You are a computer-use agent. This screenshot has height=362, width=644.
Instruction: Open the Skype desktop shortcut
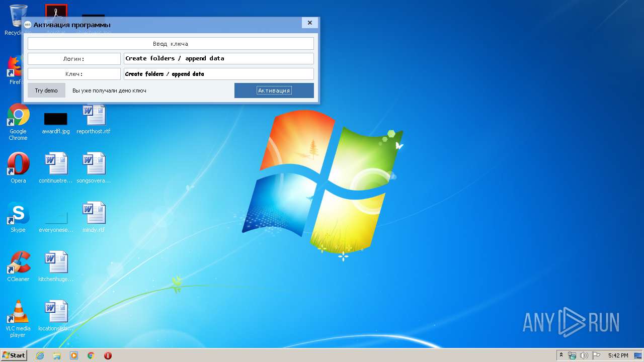18,217
